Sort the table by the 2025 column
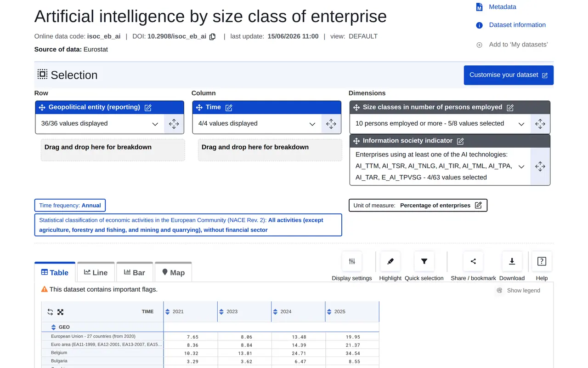588x368 pixels. tap(329, 312)
